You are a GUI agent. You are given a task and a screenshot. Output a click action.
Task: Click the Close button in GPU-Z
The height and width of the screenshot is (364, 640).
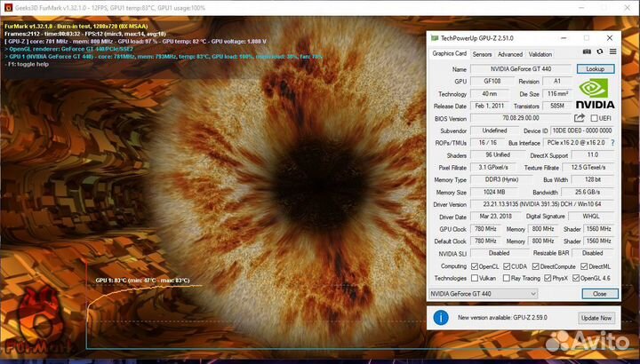(599, 294)
